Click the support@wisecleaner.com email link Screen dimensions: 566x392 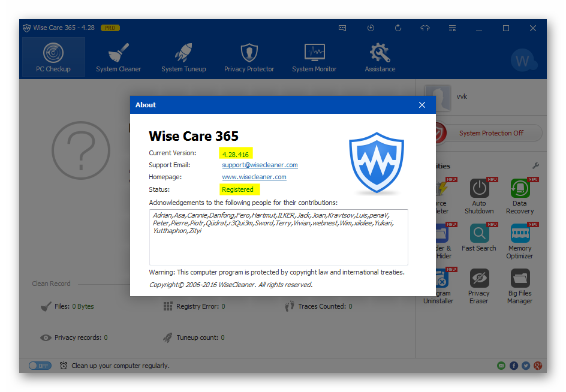point(260,165)
